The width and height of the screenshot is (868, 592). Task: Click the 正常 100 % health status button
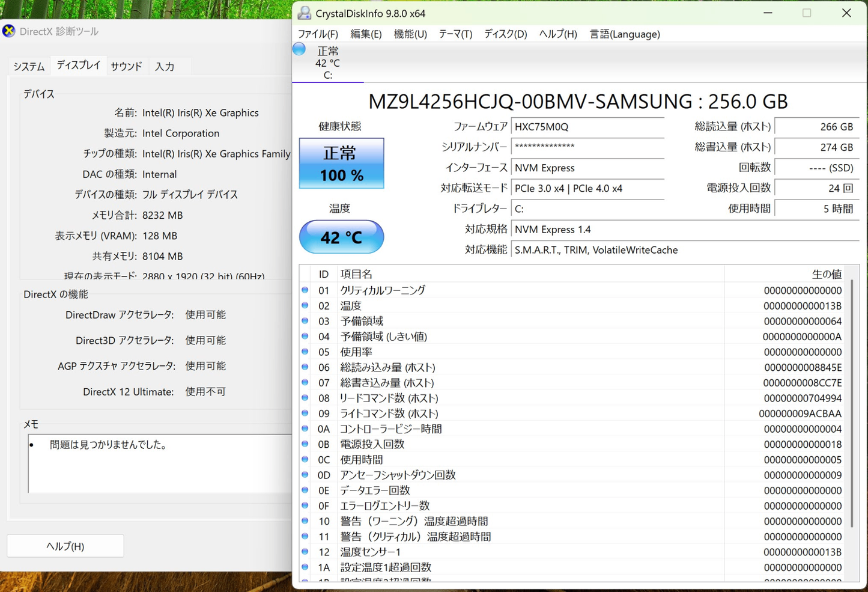342,163
